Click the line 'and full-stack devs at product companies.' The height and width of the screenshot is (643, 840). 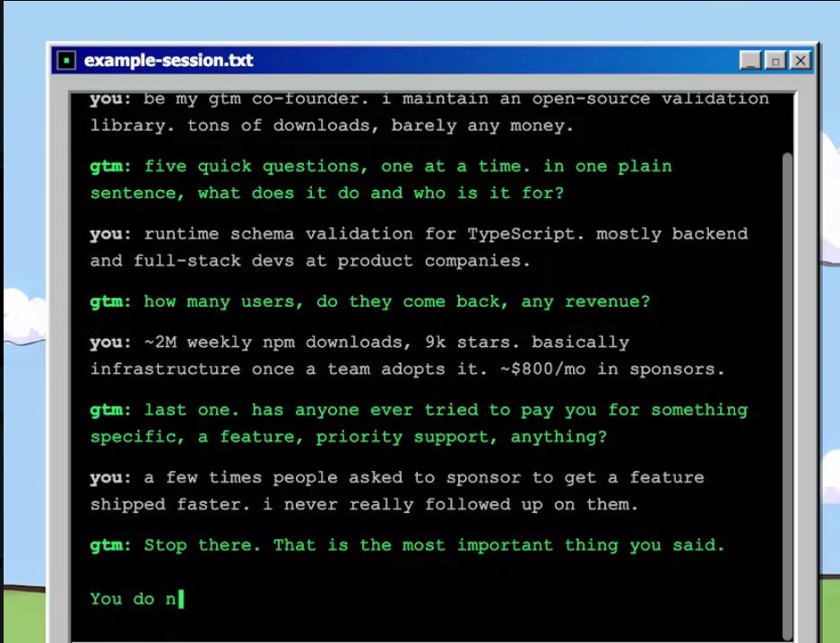click(310, 261)
